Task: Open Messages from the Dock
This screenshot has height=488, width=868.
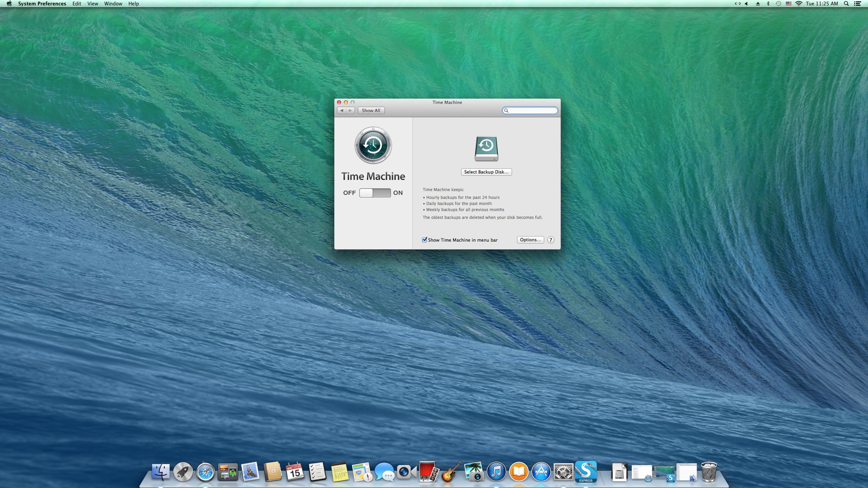Action: pyautogui.click(x=384, y=472)
